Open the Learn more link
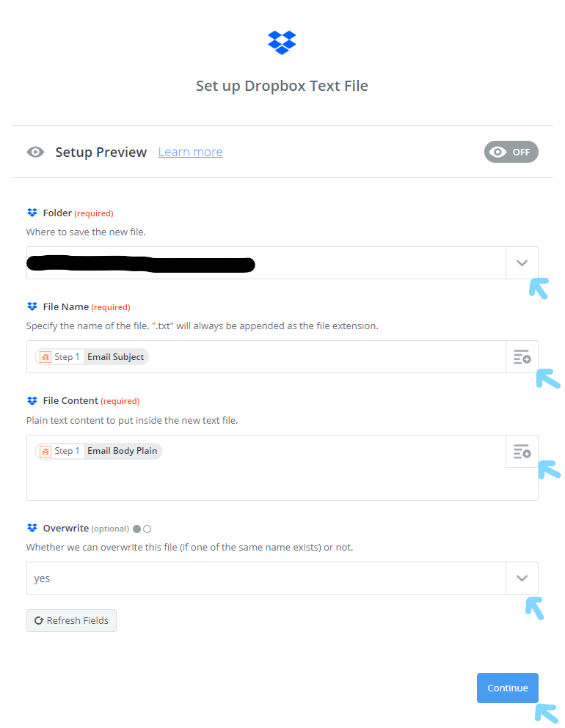 190,152
